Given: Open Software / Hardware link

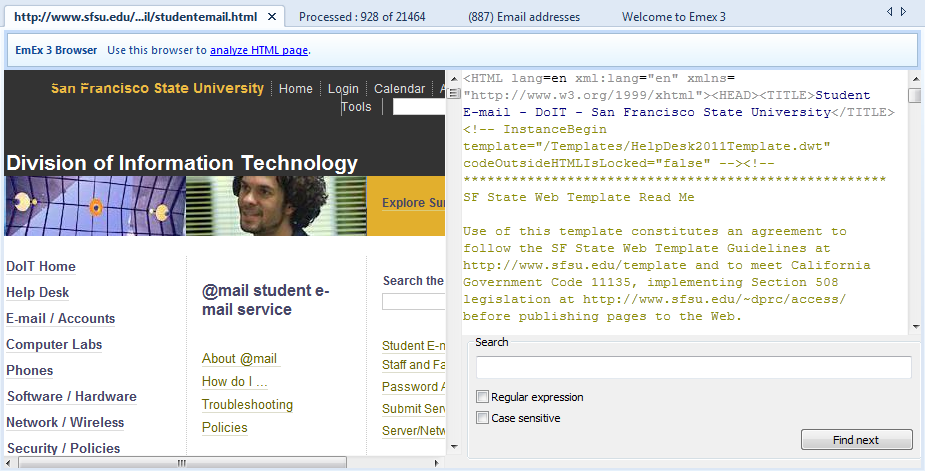Looking at the screenshot, I should pos(71,396).
